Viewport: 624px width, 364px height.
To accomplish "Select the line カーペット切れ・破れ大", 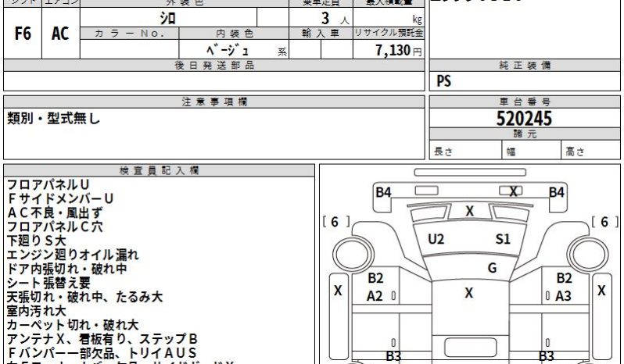I will pyautogui.click(x=73, y=325).
